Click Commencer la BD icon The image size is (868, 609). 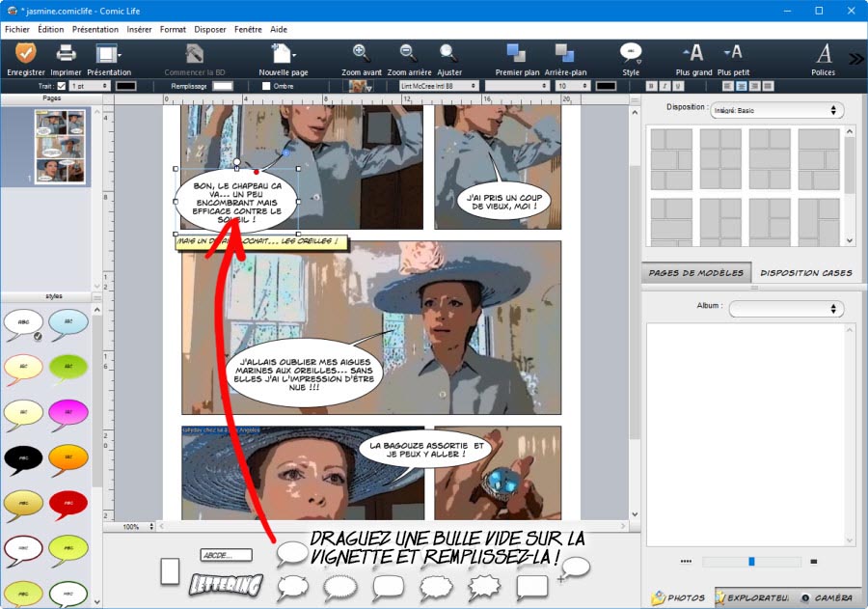[x=194, y=54]
